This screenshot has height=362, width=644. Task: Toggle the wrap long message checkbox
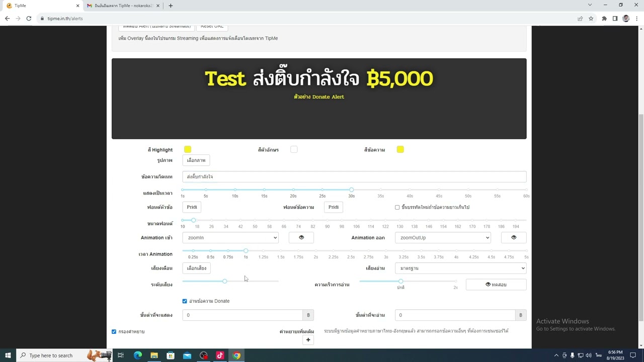point(397,207)
